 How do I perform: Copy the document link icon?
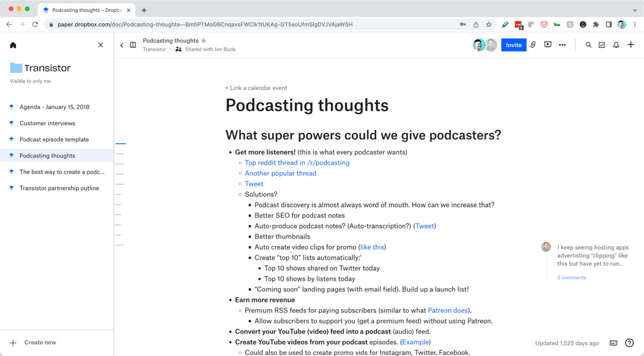click(533, 45)
